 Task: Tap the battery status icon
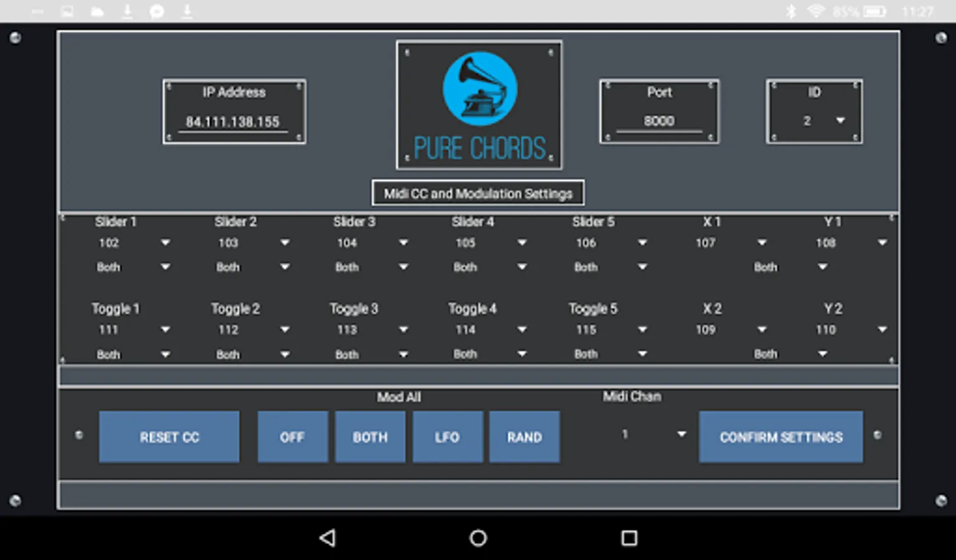pos(874,11)
